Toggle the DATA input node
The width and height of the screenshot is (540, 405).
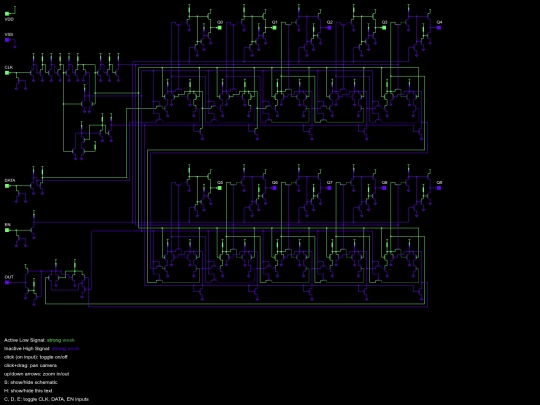(x=7, y=186)
